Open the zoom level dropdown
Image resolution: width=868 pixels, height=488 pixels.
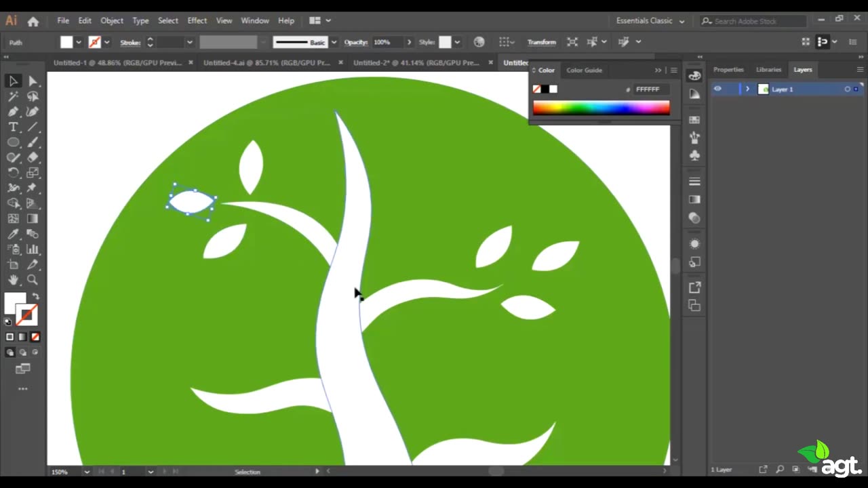[x=87, y=472]
